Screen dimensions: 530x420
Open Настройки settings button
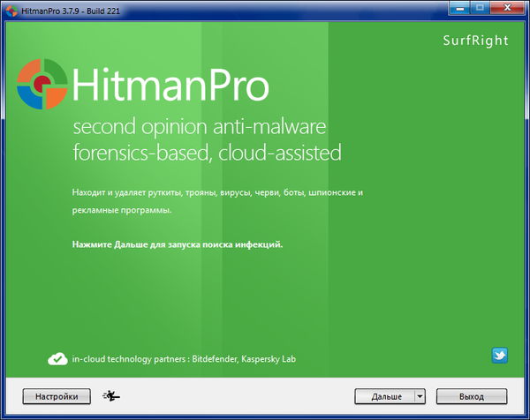click(x=57, y=396)
